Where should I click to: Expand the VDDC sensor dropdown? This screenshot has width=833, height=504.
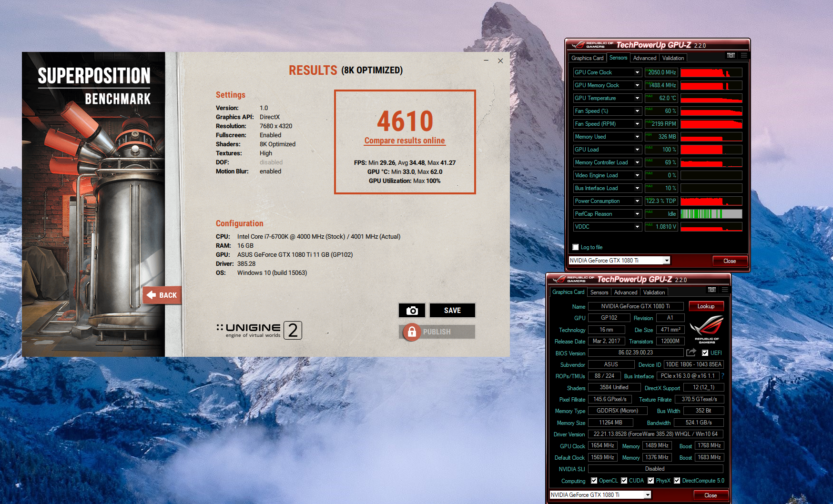tap(637, 227)
